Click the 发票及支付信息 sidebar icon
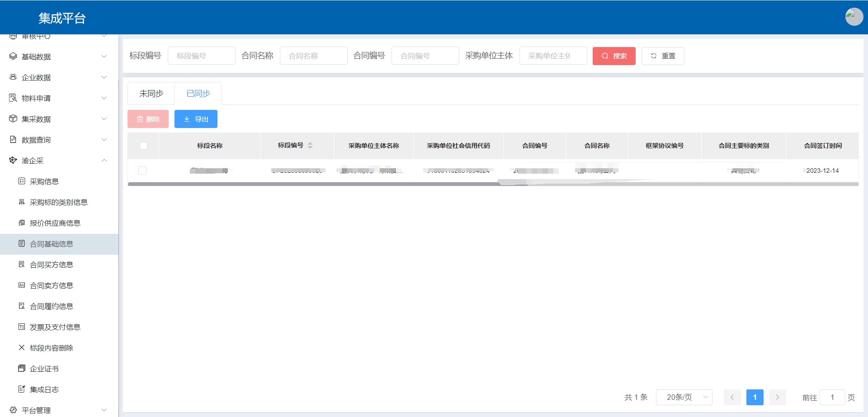Screen dimensions: 868x417 click(x=22, y=327)
